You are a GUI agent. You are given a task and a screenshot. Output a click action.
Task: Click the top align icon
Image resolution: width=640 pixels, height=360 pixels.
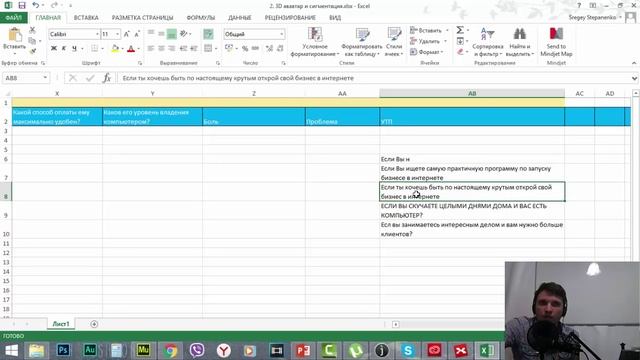[151, 34]
